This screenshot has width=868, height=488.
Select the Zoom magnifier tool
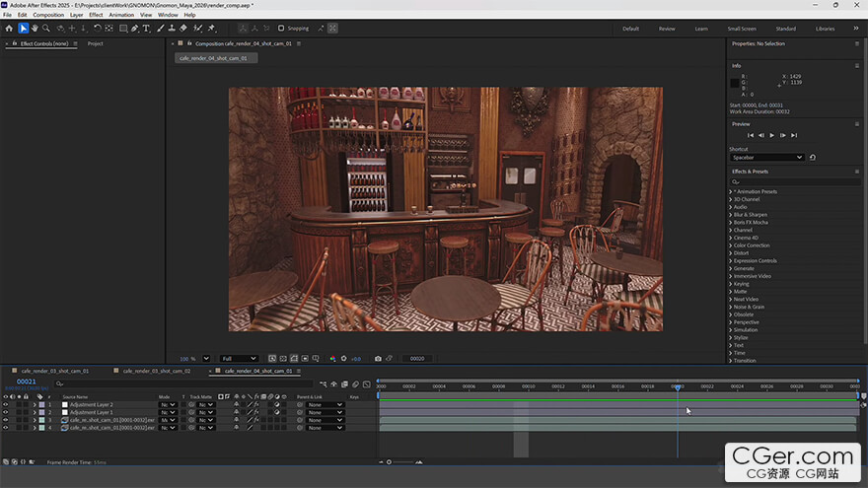[45, 29]
